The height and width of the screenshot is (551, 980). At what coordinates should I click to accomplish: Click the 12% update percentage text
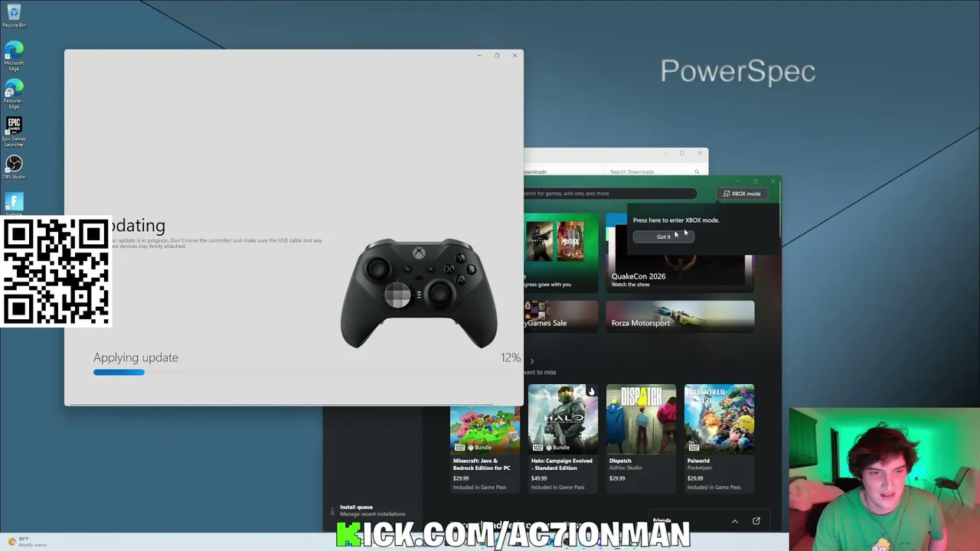(511, 358)
